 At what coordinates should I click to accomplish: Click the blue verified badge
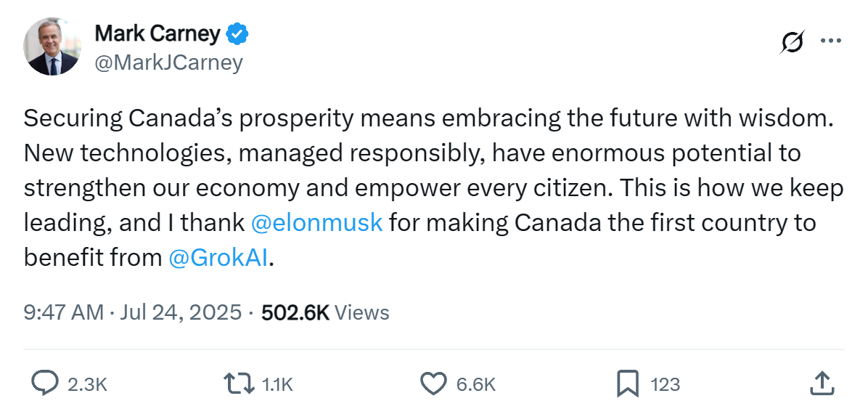(239, 33)
